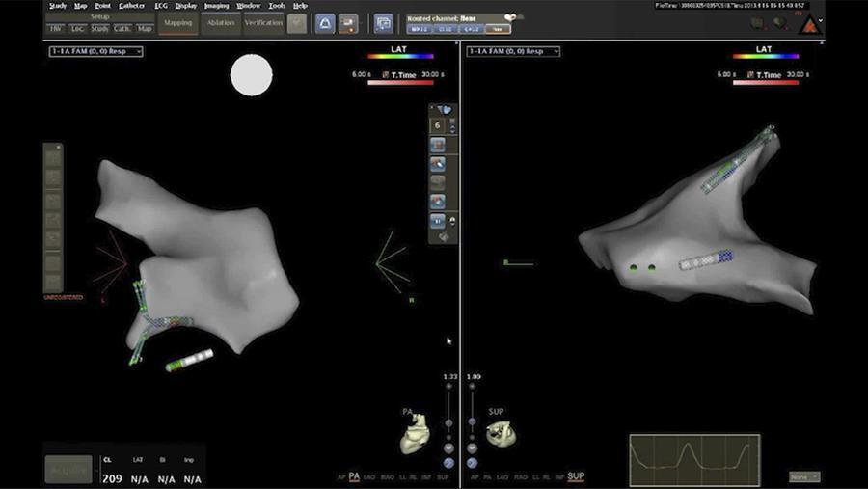The width and height of the screenshot is (868, 489).
Task: Select the second blue routed channel button
Action: click(445, 29)
